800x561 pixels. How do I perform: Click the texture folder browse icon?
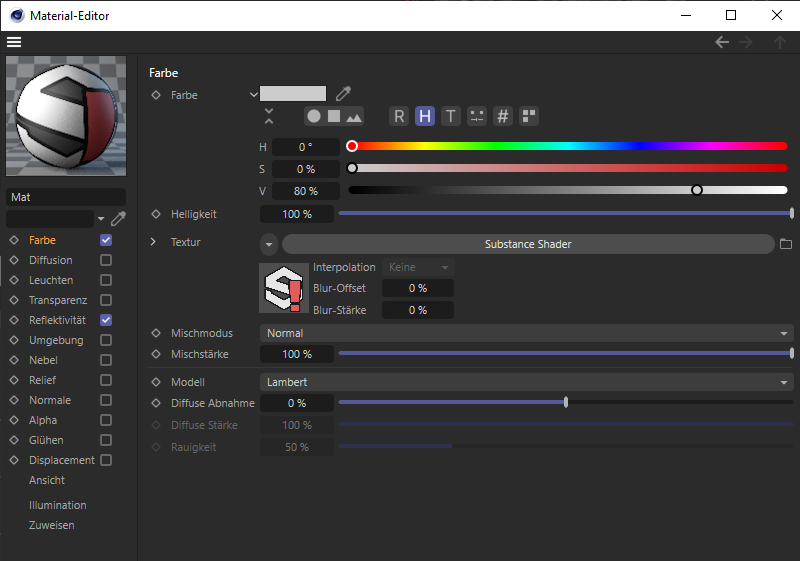[786, 244]
